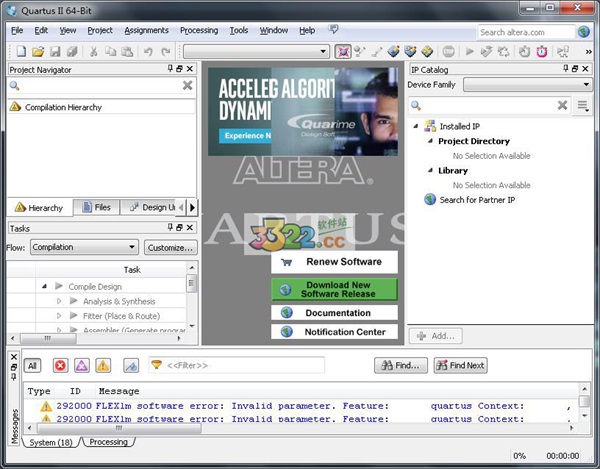Pin the Project Navigator panel
This screenshot has width=600, height=469.
(x=170, y=68)
